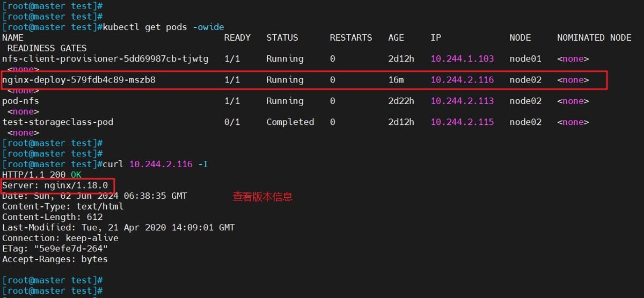The image size is (644, 298).
Task: Click the 0/1 ready value
Action: coord(232,122)
